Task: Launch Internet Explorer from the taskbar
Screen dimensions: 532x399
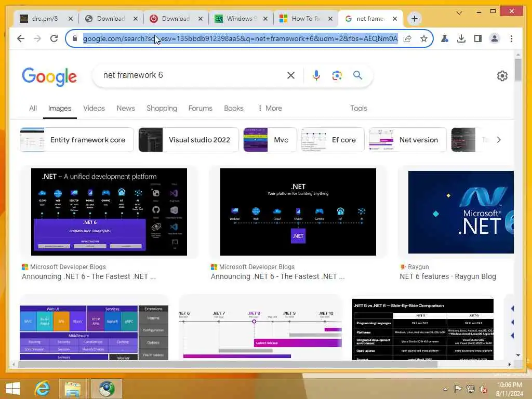Action: pos(42,389)
